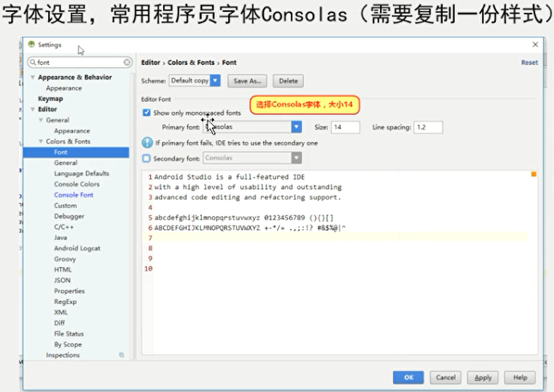Select File Status color settings
The image size is (554, 392).
tap(69, 334)
